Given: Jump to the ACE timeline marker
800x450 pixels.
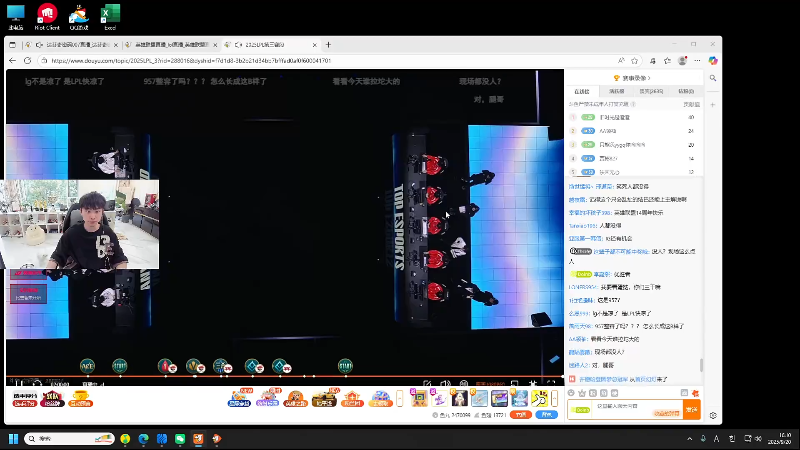Looking at the screenshot, I should (x=87, y=366).
